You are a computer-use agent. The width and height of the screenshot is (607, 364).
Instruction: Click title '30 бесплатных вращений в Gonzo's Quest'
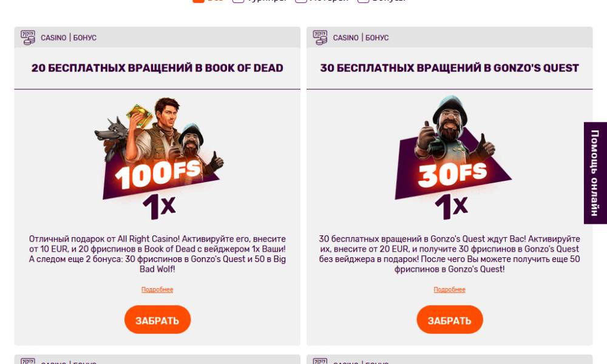coord(449,68)
